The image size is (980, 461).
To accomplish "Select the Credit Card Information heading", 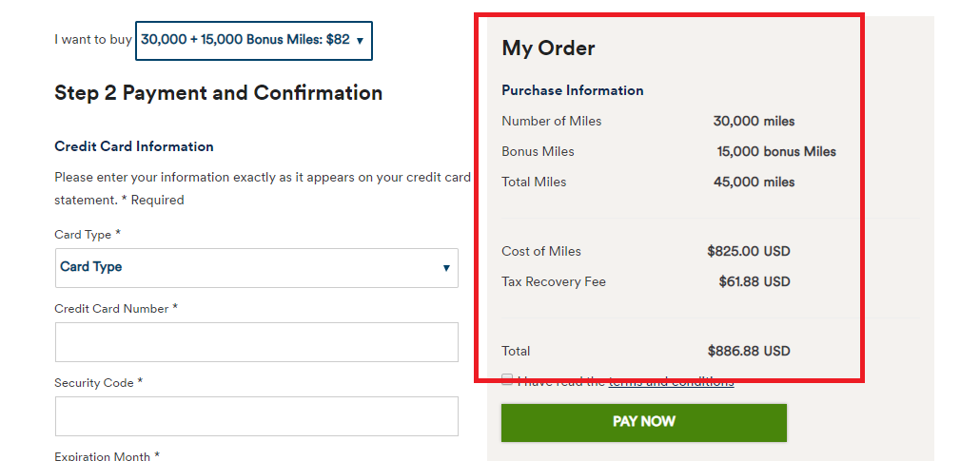I will [x=134, y=146].
